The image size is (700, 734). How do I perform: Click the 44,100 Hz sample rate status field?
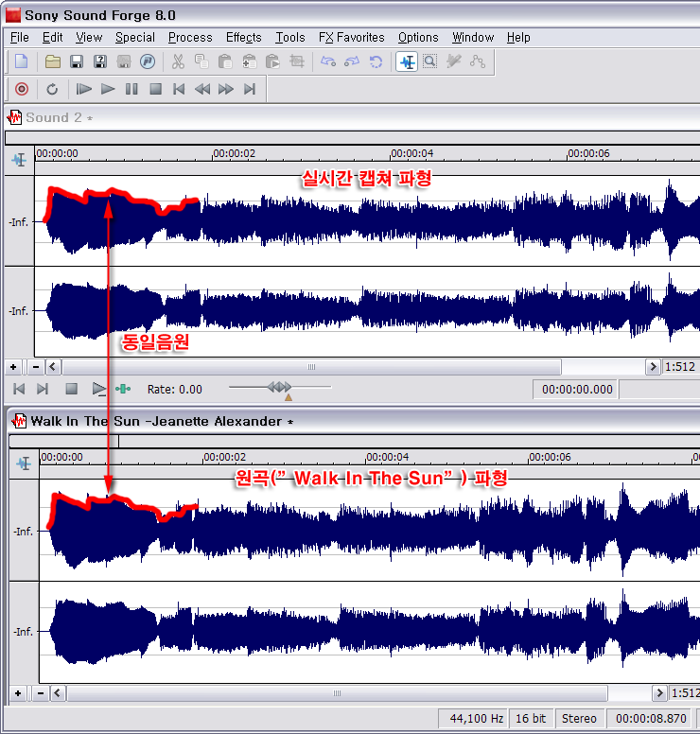[472, 719]
